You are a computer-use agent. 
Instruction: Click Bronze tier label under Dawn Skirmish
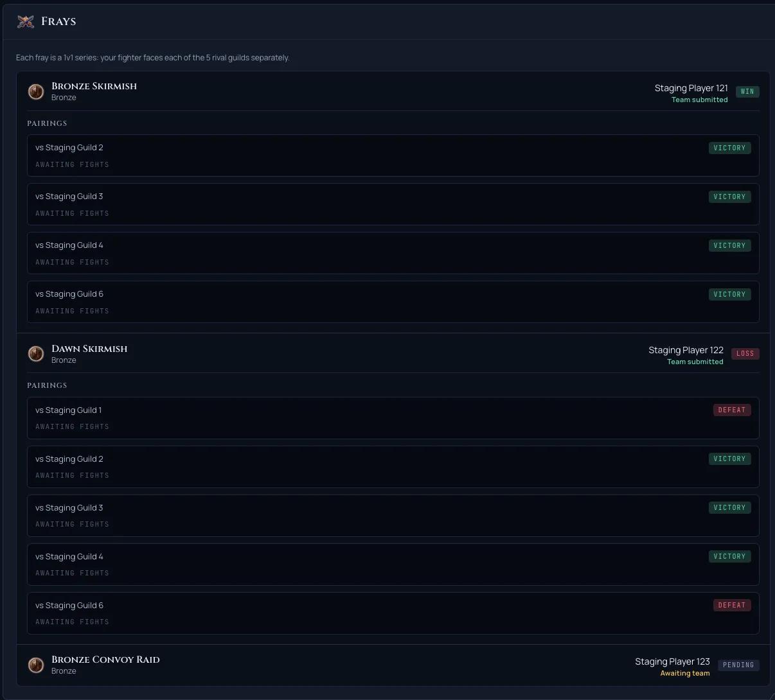[x=64, y=360]
